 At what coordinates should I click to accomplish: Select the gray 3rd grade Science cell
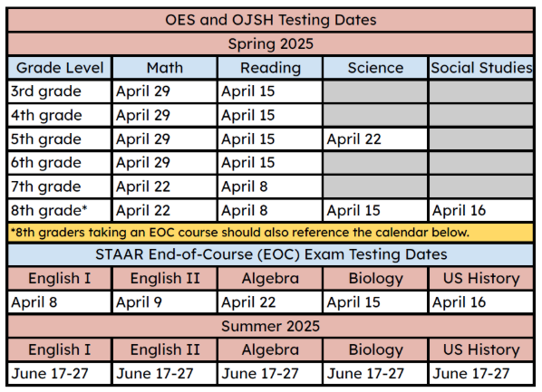point(375,91)
